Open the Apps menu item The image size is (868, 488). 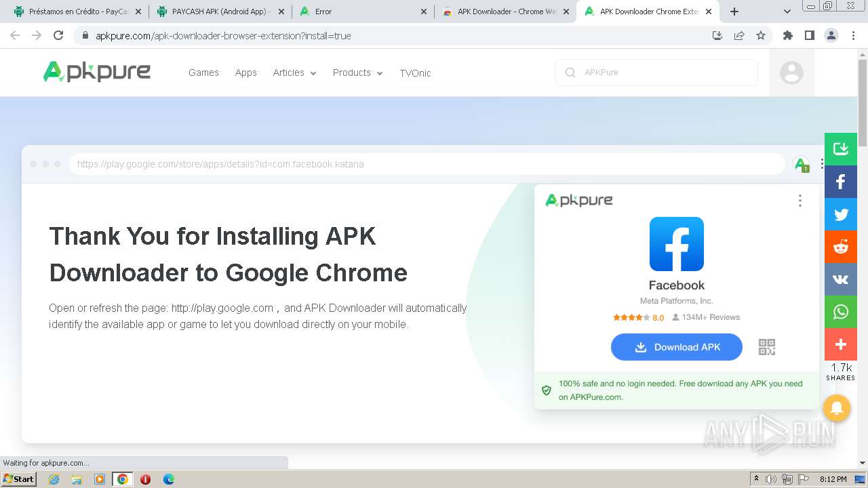click(x=246, y=73)
